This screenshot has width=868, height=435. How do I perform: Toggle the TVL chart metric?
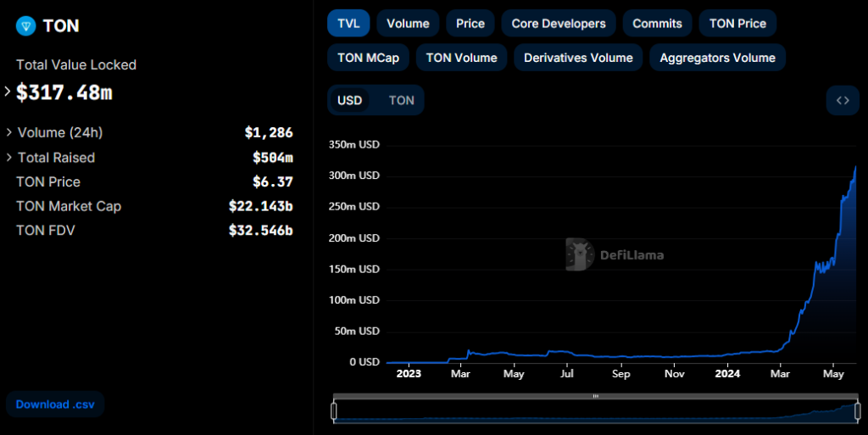pyautogui.click(x=348, y=23)
